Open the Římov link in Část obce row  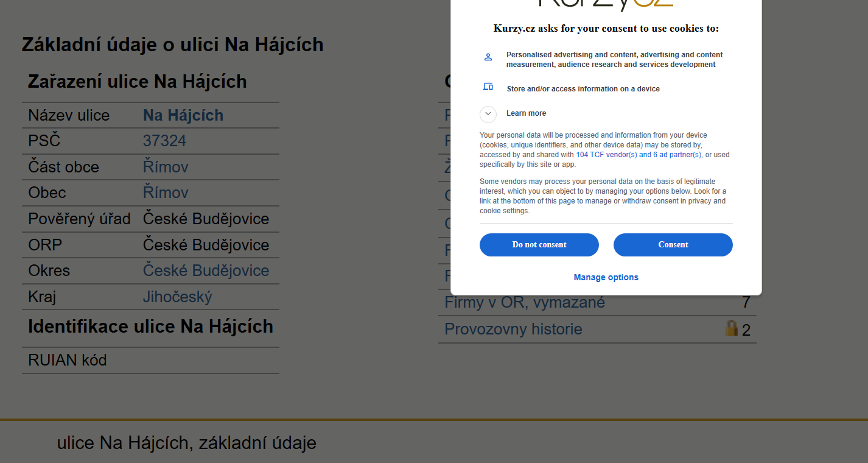point(166,167)
